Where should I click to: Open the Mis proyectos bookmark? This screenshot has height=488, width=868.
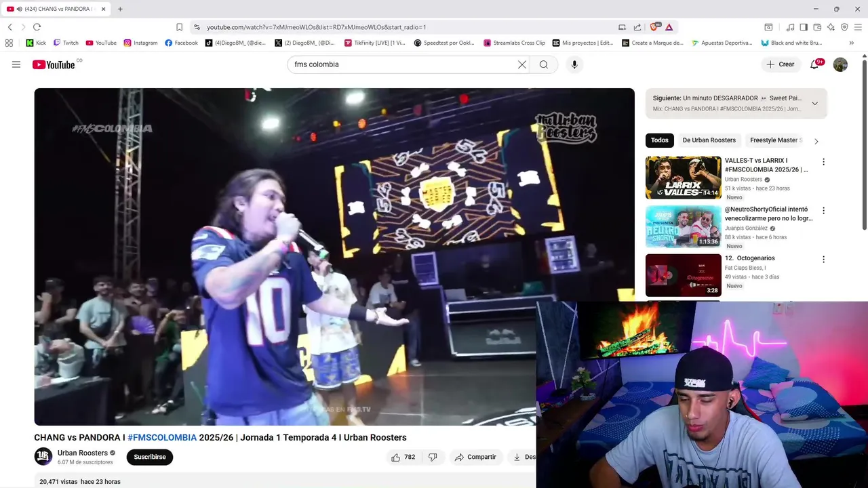(583, 43)
